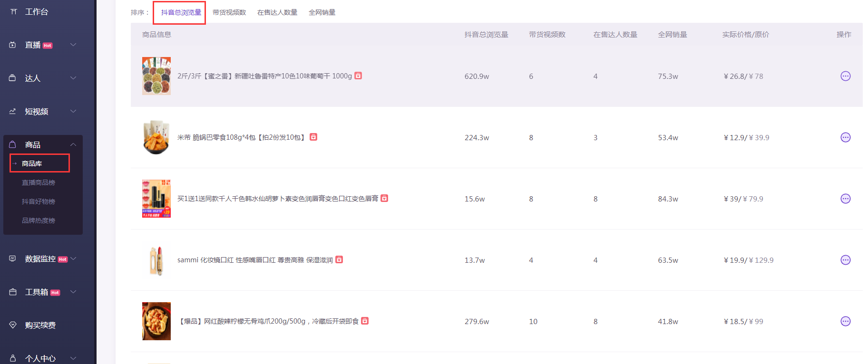This screenshot has width=868, height=364.
Task: Collapse the 商品 sidebar section
Action: [x=73, y=144]
